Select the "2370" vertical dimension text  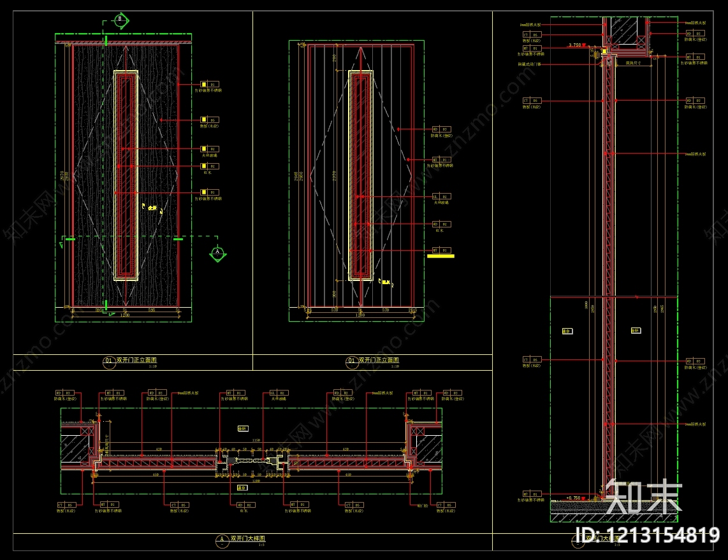[334, 176]
